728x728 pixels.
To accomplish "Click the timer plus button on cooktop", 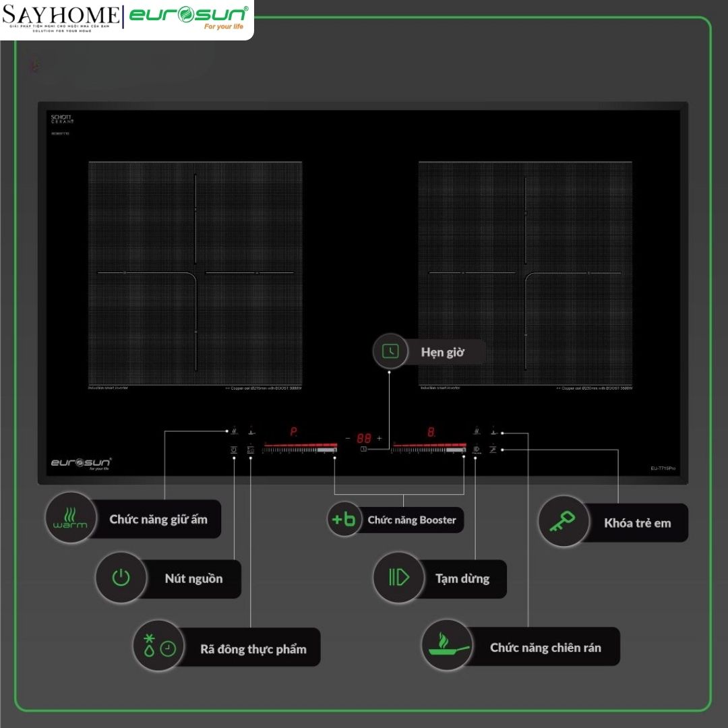I will point(380,438).
